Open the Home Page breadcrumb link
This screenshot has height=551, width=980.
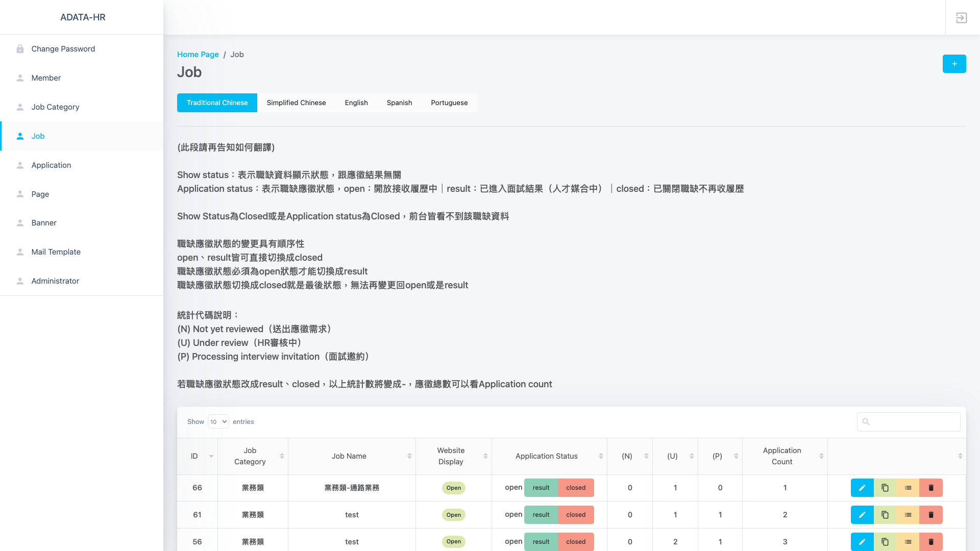tap(198, 54)
